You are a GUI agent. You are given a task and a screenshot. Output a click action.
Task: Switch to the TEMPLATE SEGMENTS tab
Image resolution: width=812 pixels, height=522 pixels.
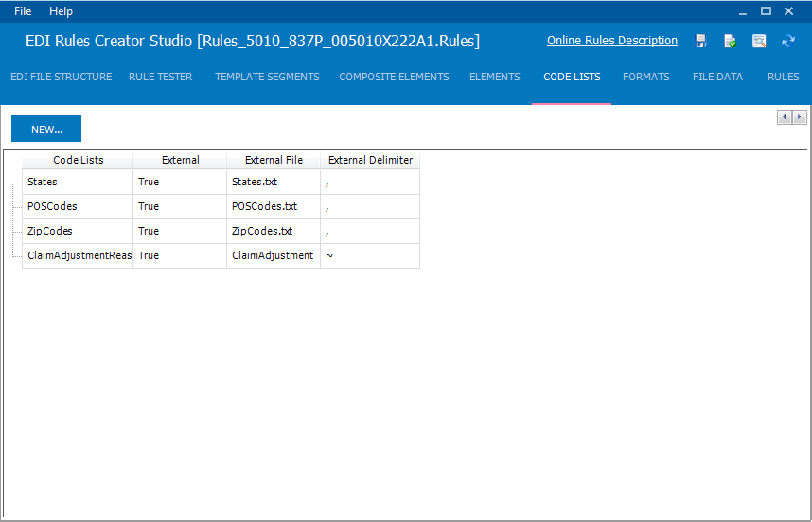[267, 77]
